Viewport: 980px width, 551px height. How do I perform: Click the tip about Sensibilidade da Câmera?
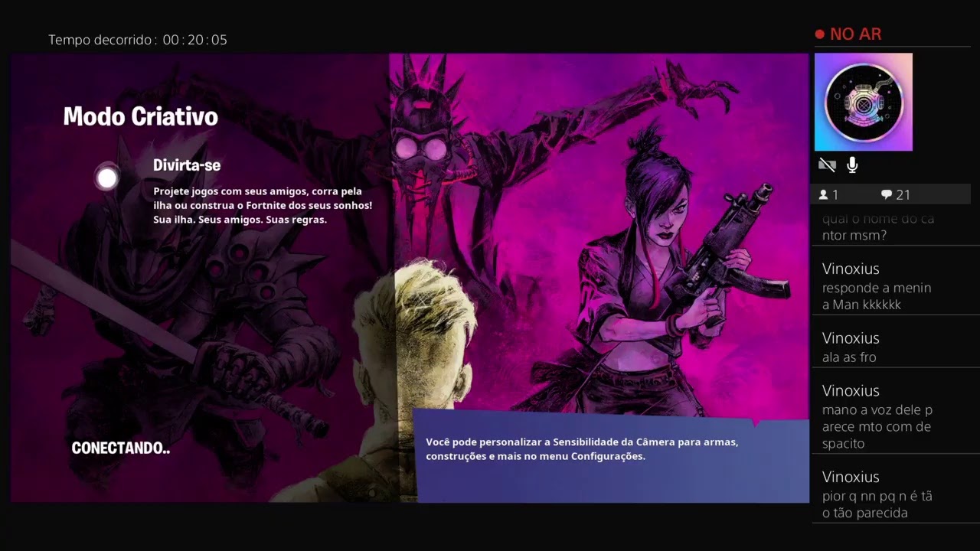point(582,449)
